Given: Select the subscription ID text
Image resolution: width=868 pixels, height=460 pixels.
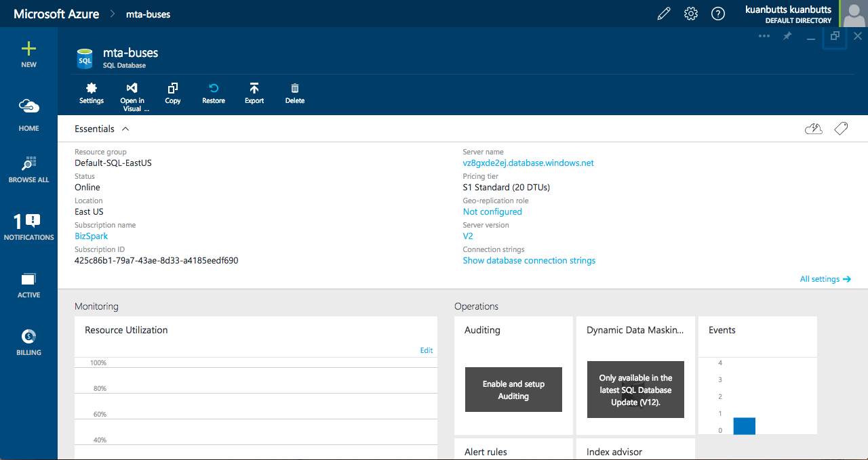Looking at the screenshot, I should (x=156, y=260).
